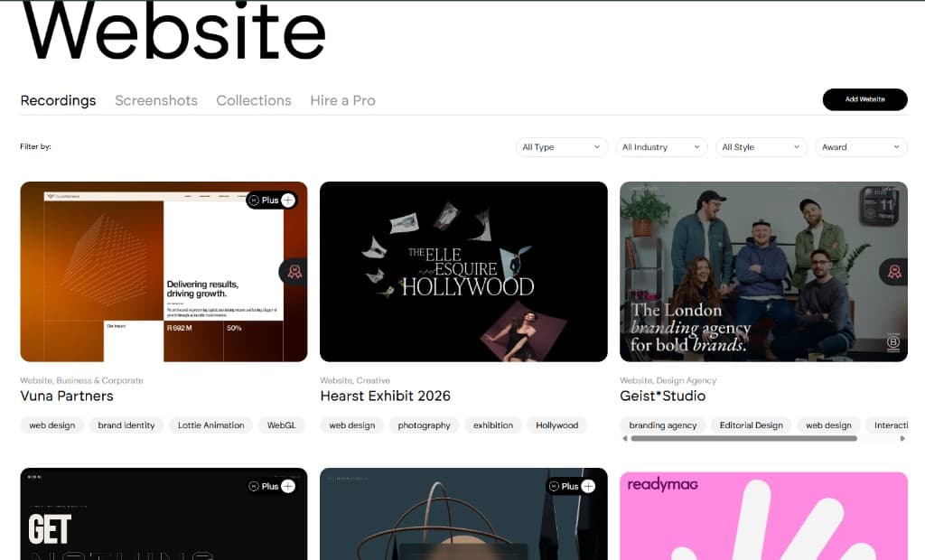This screenshot has width=925, height=560.
Task: Click the plus icon on the sphere sculpture card
Action: pos(588,486)
